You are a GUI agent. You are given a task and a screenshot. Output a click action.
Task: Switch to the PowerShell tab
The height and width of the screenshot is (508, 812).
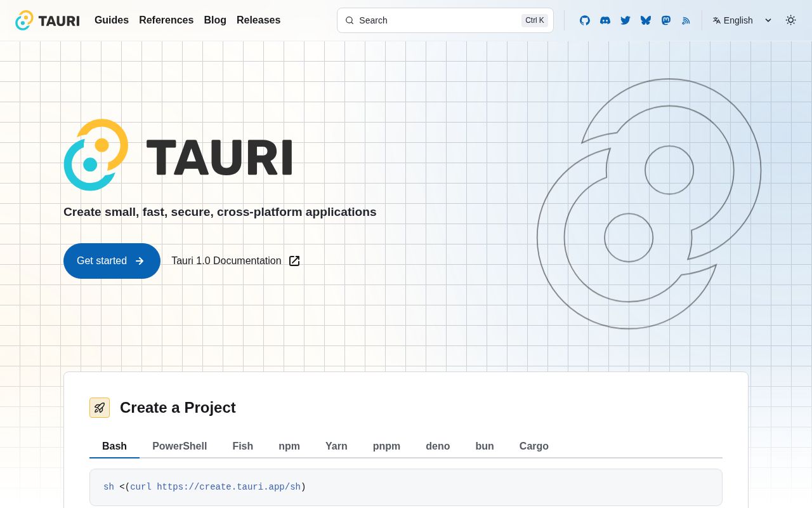coord(180,446)
